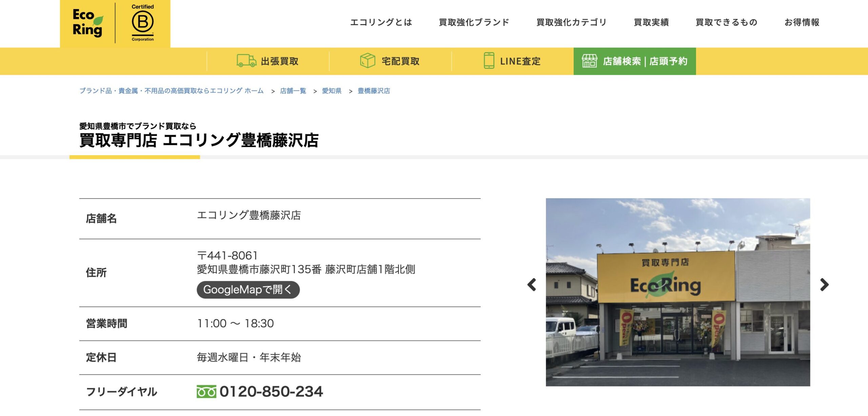The width and height of the screenshot is (868, 416).
Task: Show next store photo with right arrow
Action: click(824, 285)
